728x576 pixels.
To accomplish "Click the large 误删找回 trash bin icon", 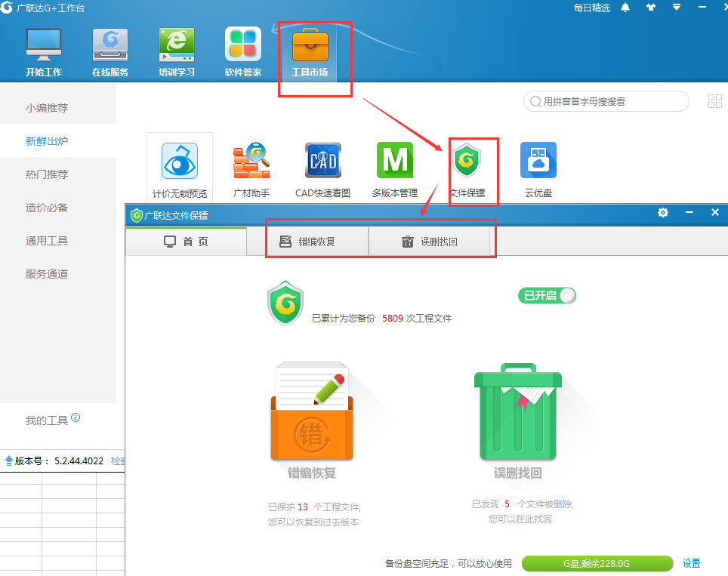I will (x=518, y=411).
